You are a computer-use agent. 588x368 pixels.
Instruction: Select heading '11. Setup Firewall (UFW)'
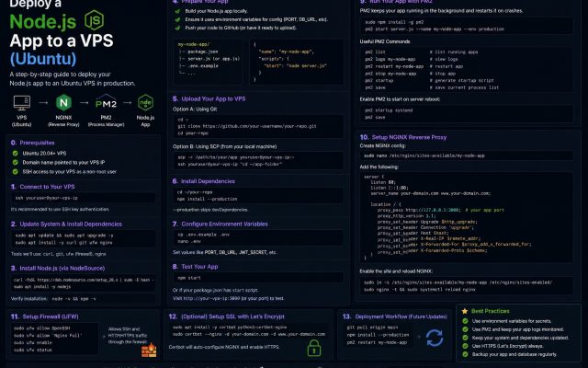45,316
